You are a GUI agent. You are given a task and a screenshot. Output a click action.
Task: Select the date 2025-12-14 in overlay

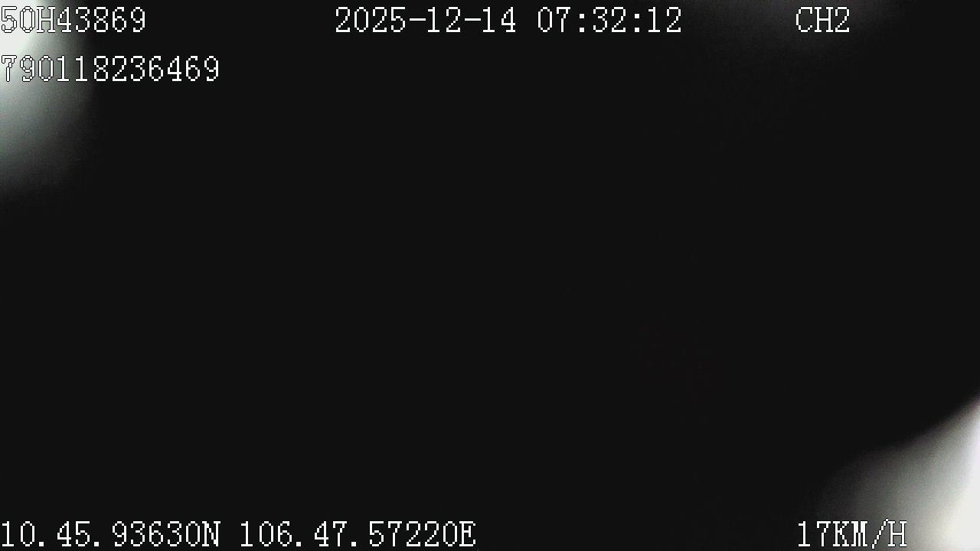[426, 20]
